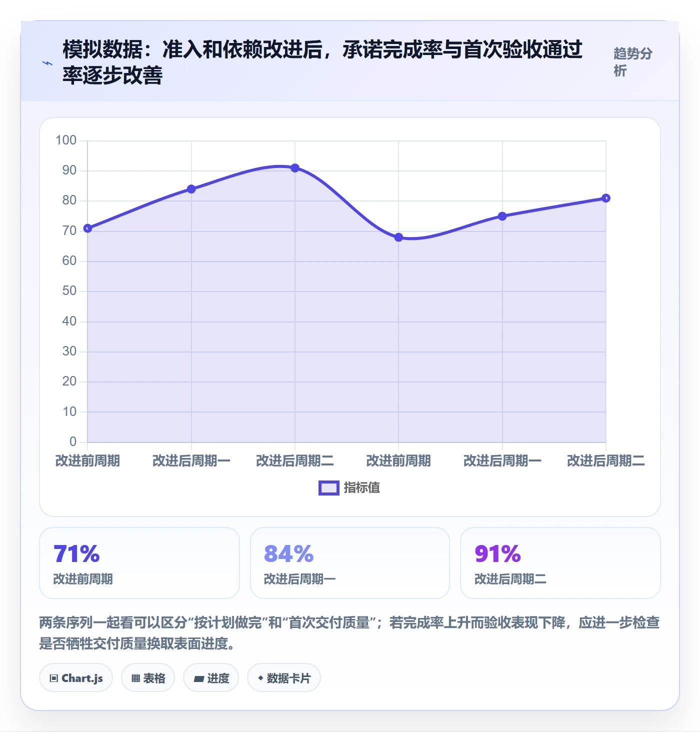Click the Chart.js tag chip
The width and height of the screenshot is (700, 732).
76,678
